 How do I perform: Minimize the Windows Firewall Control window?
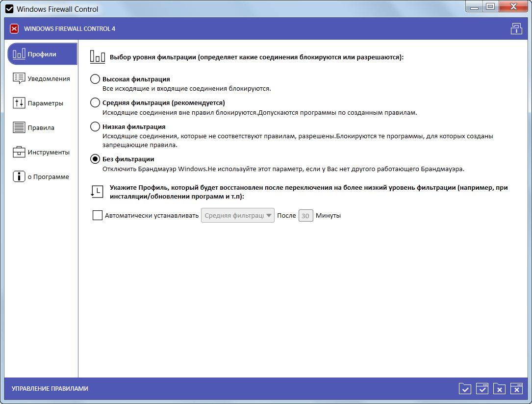click(x=474, y=7)
